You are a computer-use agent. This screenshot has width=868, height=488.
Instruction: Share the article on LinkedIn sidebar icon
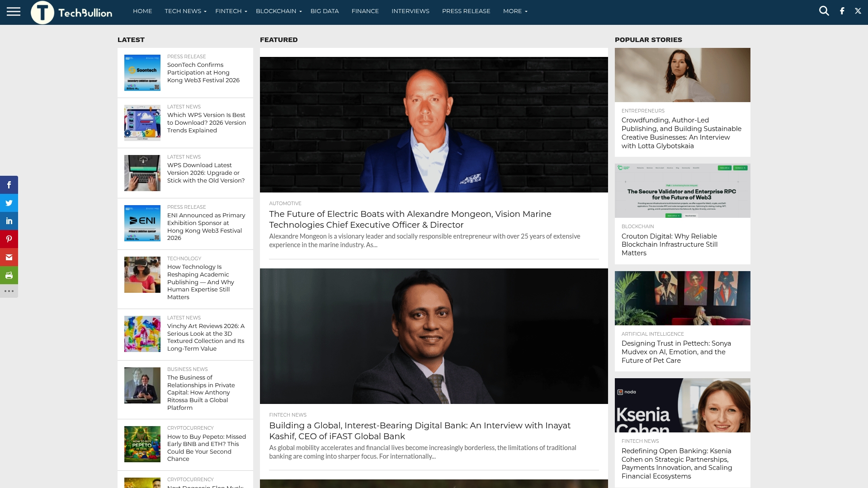click(9, 221)
